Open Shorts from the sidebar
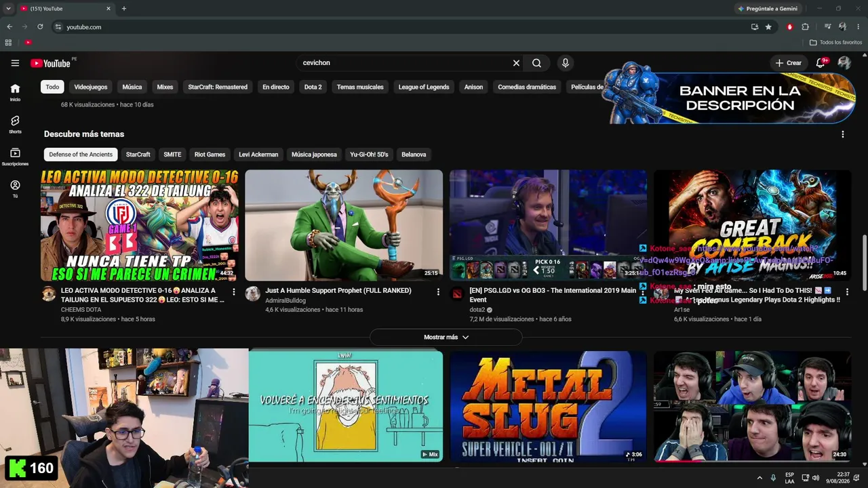This screenshot has width=868, height=488. [15, 125]
